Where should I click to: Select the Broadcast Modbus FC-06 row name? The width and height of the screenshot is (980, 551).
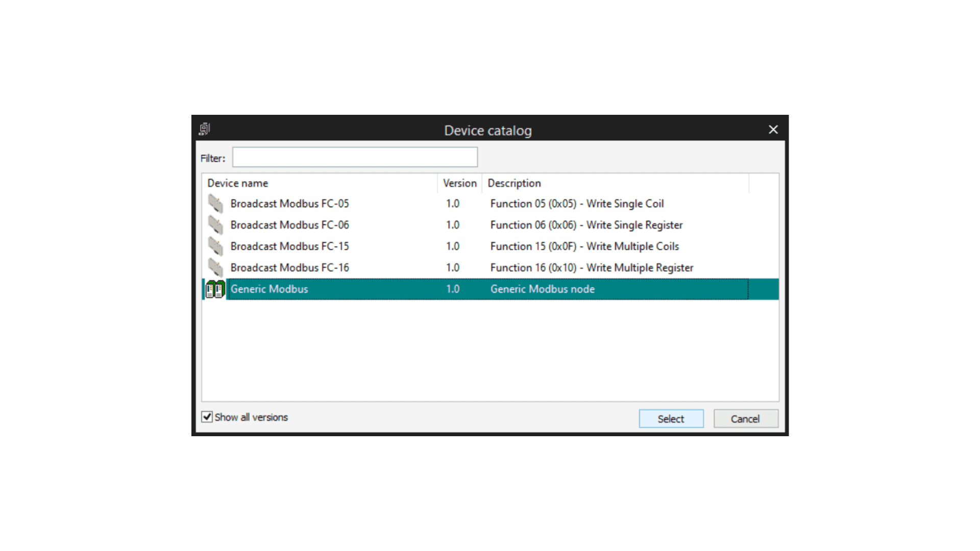tap(289, 225)
